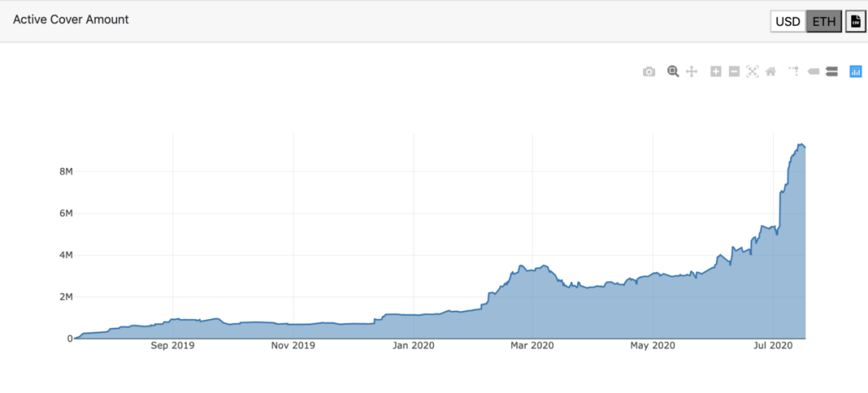Click the 'Jul 2020' x-axis label
This screenshot has height=393, width=868.
(x=773, y=346)
